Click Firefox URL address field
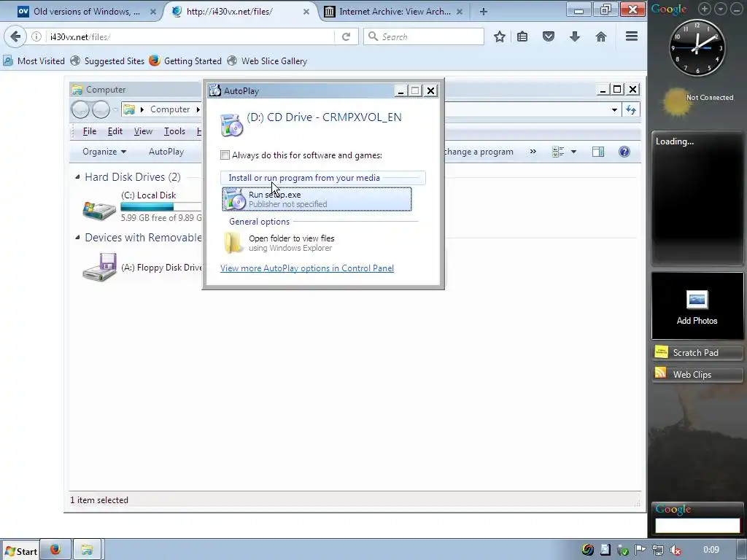747x560 pixels. tap(190, 36)
